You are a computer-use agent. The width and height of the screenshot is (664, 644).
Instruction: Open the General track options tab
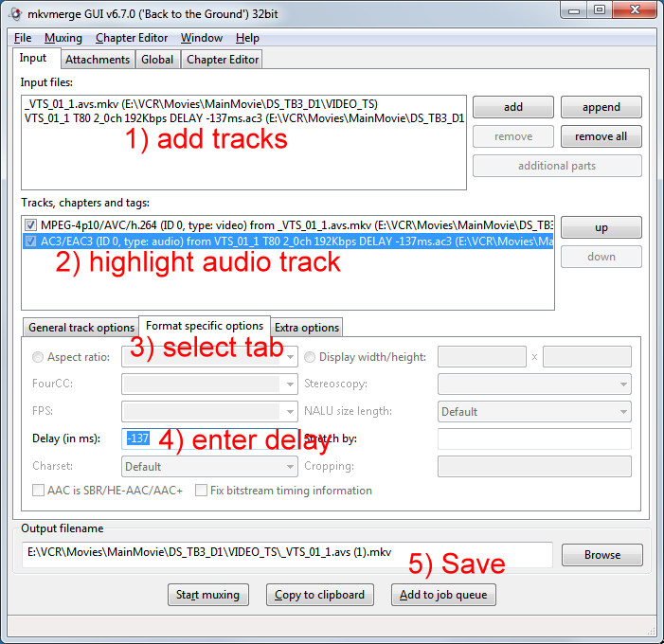tap(81, 328)
